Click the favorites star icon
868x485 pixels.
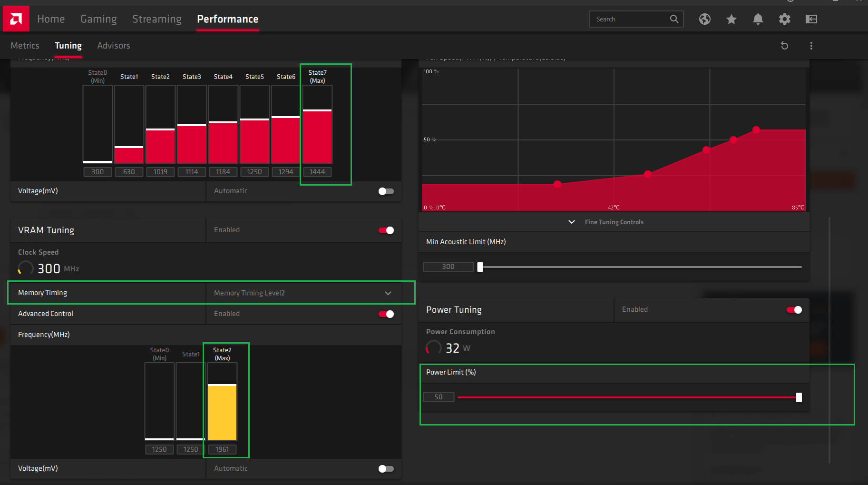pyautogui.click(x=731, y=19)
